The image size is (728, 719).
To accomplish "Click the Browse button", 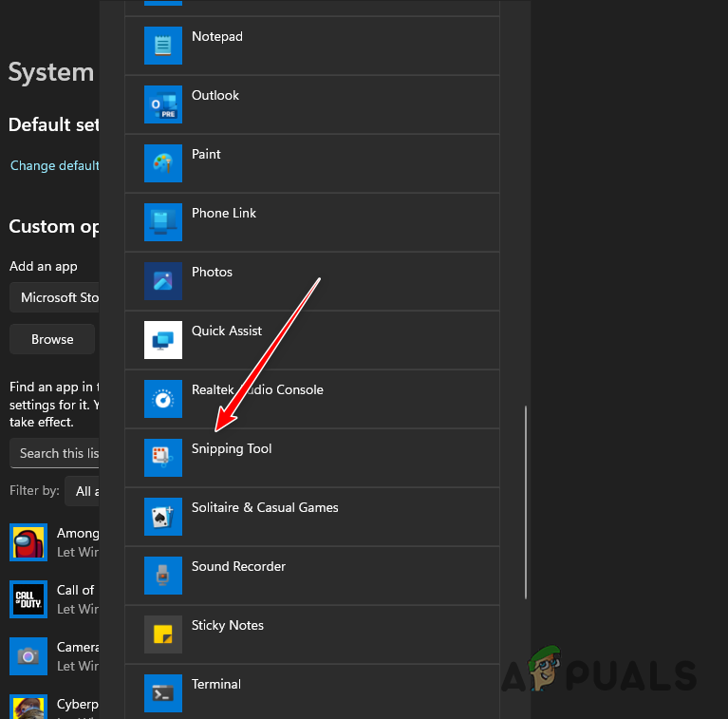I will tap(52, 339).
